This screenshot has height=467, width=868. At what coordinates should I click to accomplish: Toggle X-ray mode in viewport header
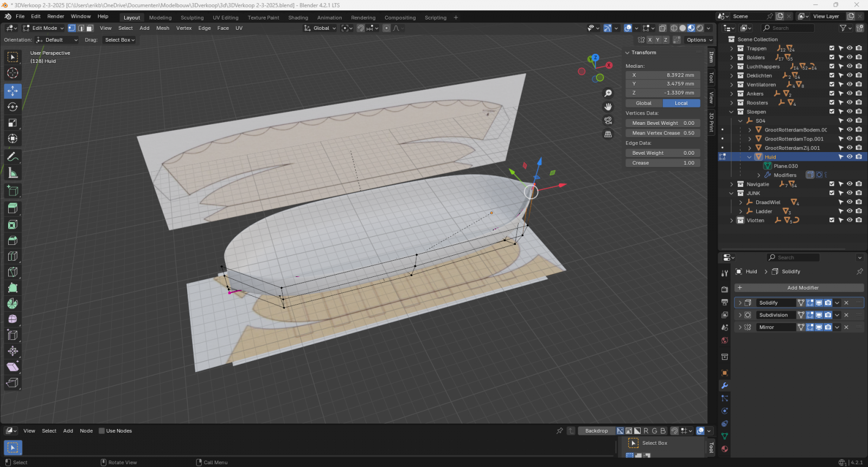pos(662,28)
